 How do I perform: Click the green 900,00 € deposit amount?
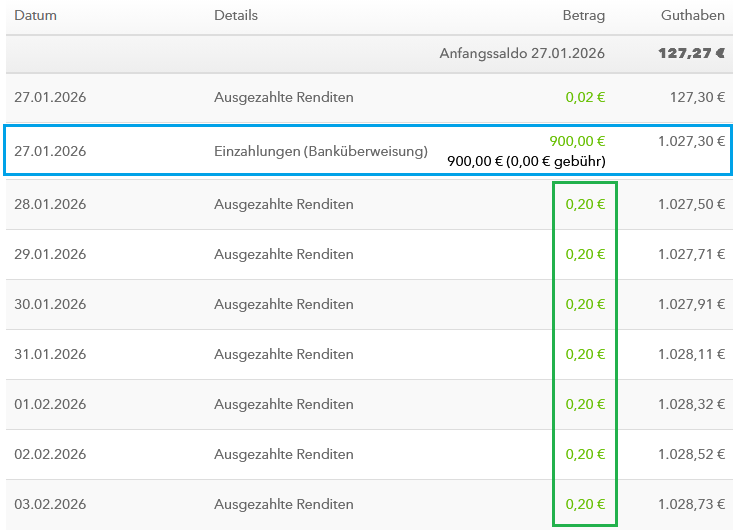pos(577,142)
